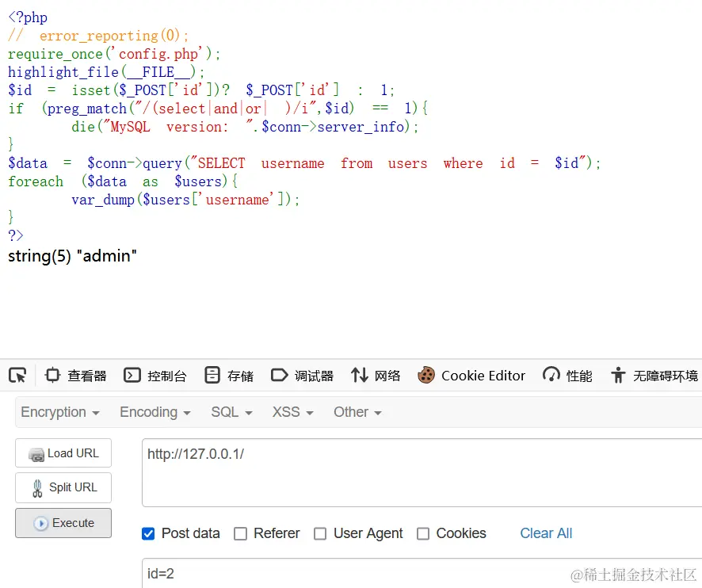Viewport: 702px width, 588px height.
Task: Click the preg_match select|and|or code line
Action: click(x=218, y=109)
